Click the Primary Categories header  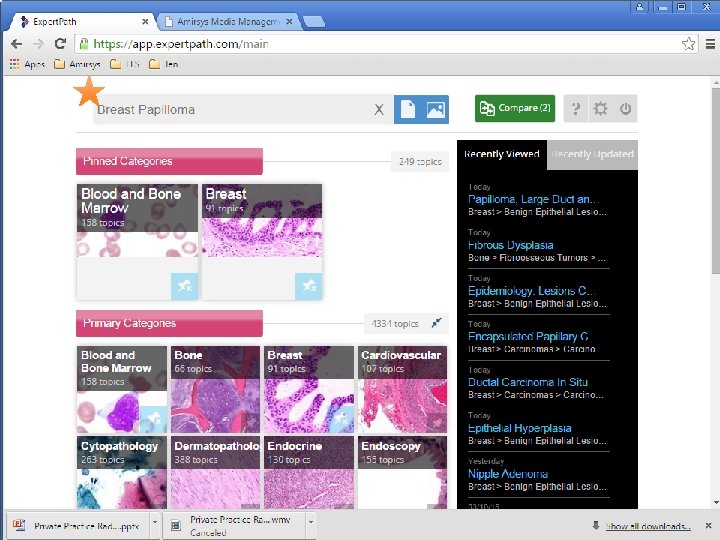tap(169, 323)
